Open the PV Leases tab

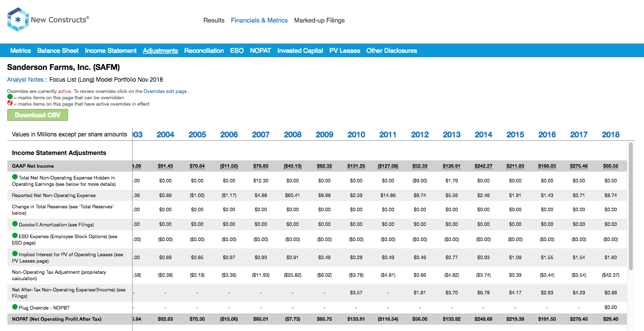pyautogui.click(x=345, y=51)
